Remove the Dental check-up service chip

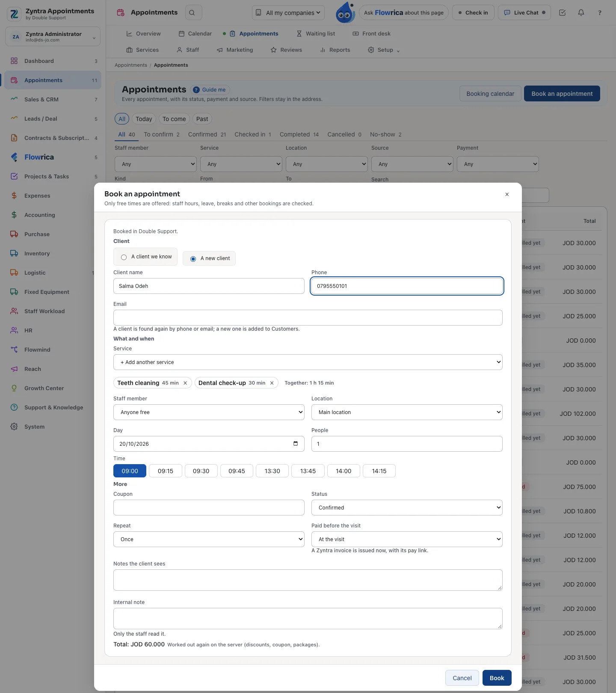click(272, 383)
